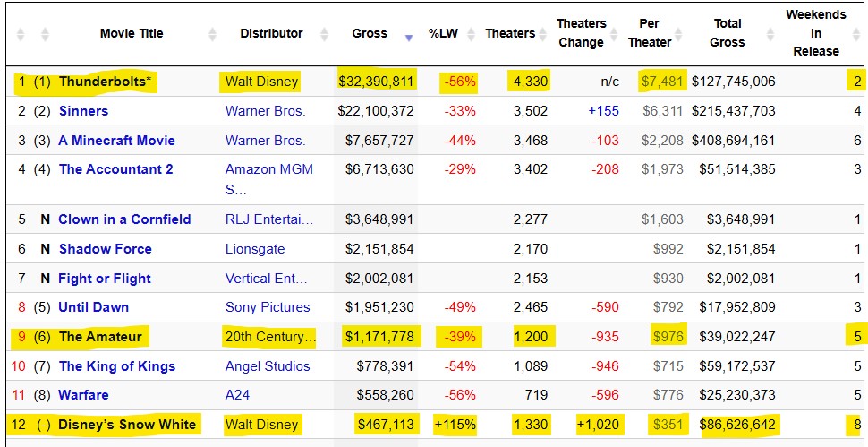868x447 pixels.
Task: Open the Sony Pictures distributor link
Action: coord(268,307)
